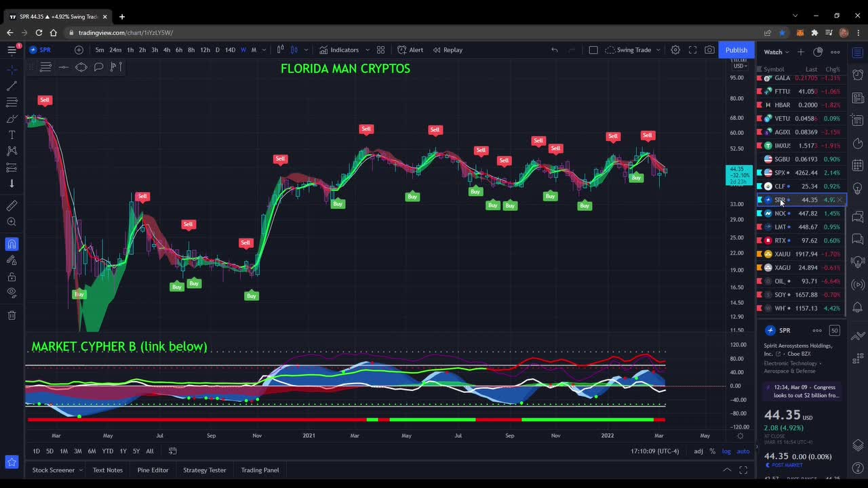Click the Alert clock icon
This screenshot has height=488, width=868.
coord(410,49)
